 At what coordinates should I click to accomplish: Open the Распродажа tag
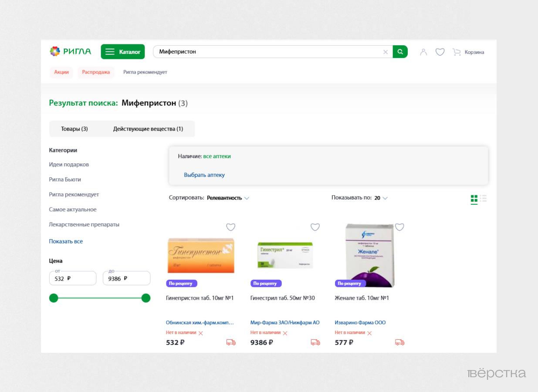click(96, 72)
